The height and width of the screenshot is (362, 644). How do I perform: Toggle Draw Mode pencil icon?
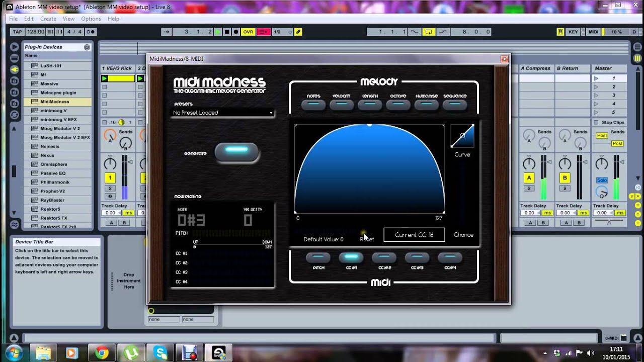(x=298, y=32)
